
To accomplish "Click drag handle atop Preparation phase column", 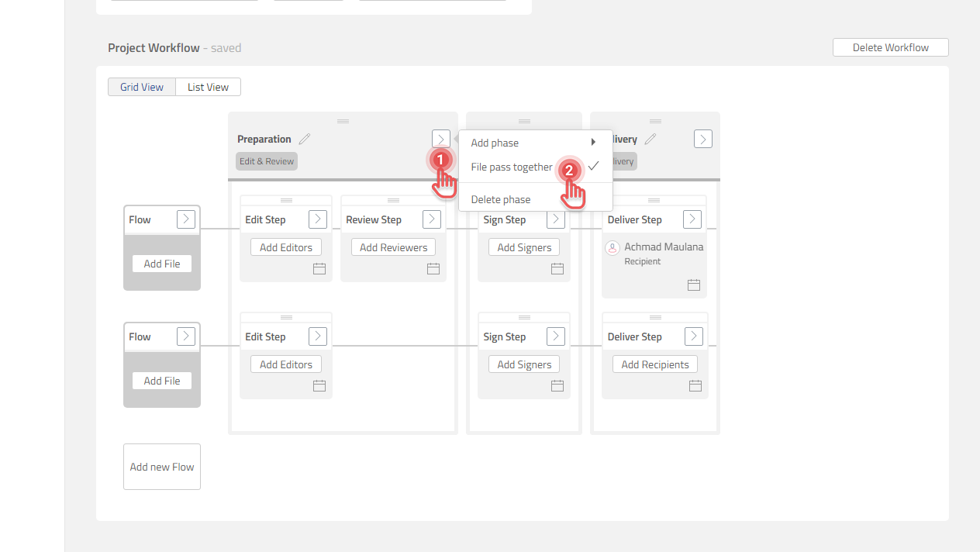I will 343,121.
